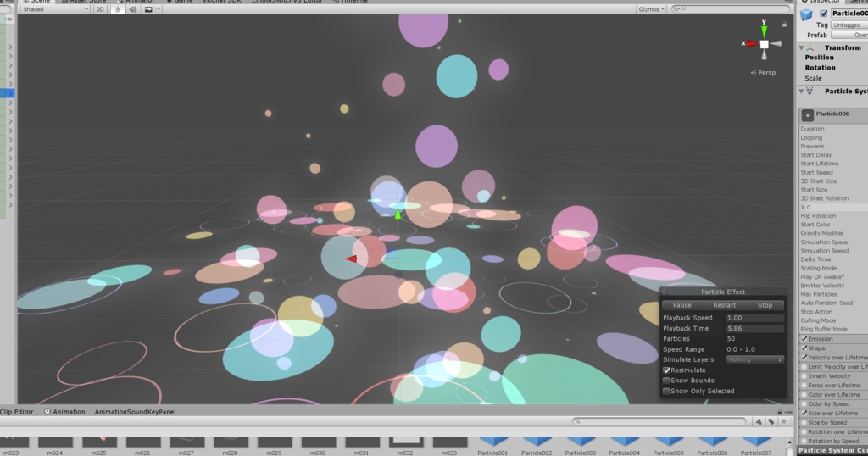This screenshot has width=868, height=456.
Task: Enable Limit Velocity over Lifetime module
Action: 804,367
